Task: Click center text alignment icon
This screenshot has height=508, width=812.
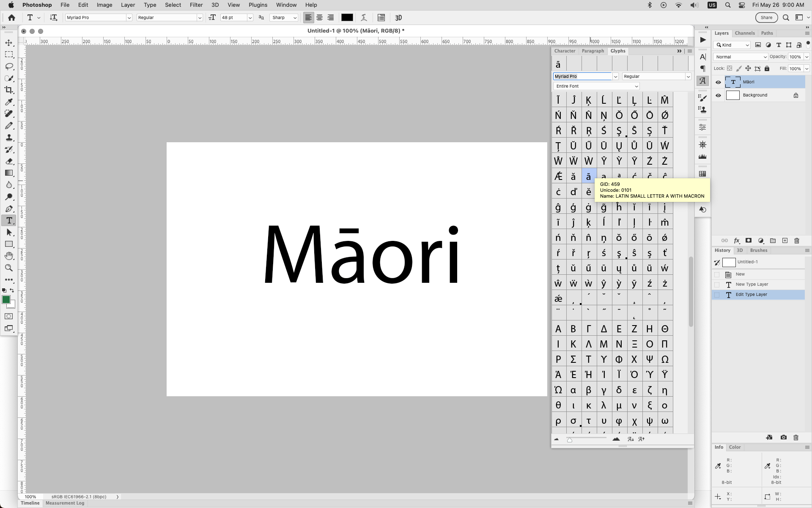Action: 319,17
